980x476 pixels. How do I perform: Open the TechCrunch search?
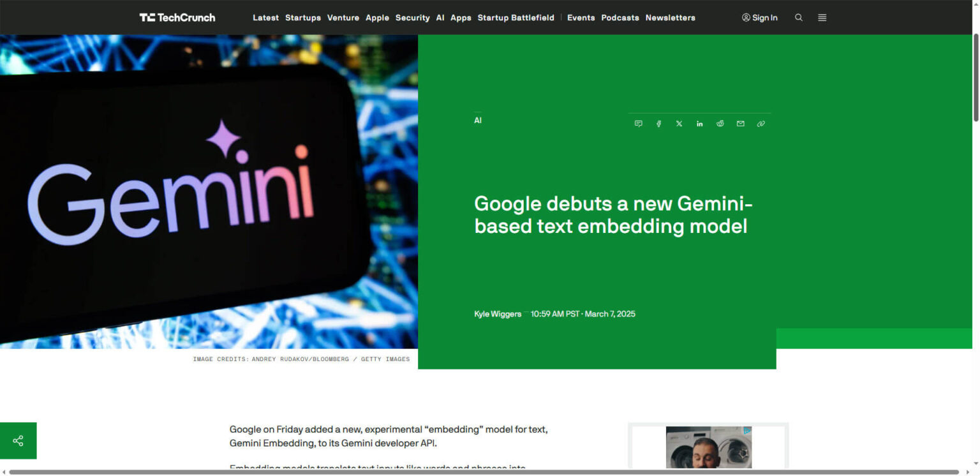coord(799,17)
